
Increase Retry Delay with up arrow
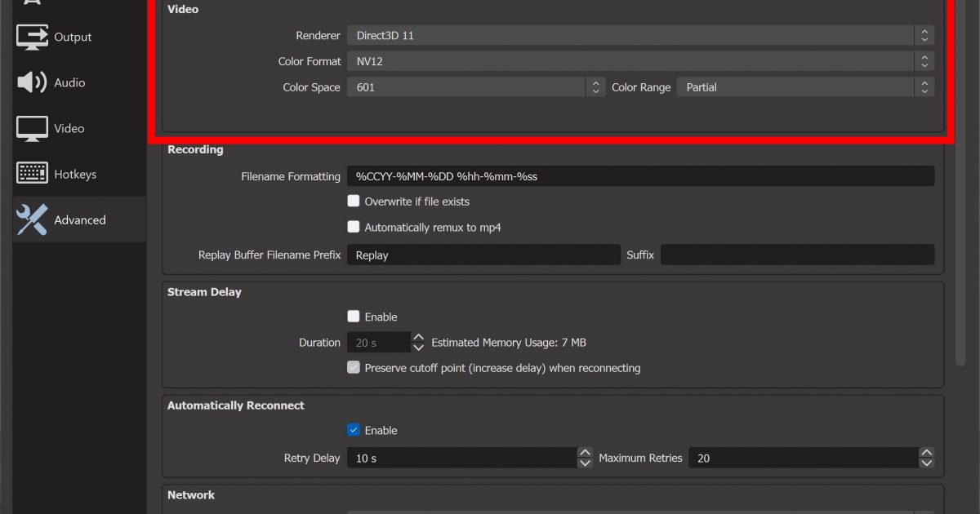tap(585, 453)
